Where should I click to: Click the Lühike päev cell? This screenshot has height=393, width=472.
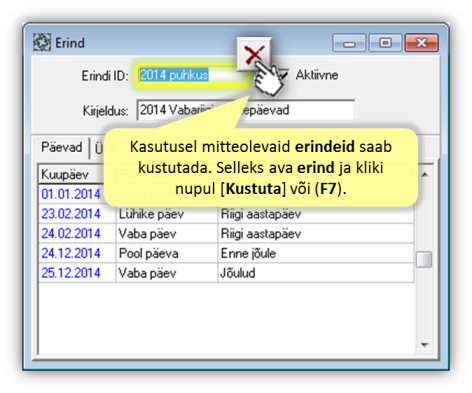tap(167, 214)
